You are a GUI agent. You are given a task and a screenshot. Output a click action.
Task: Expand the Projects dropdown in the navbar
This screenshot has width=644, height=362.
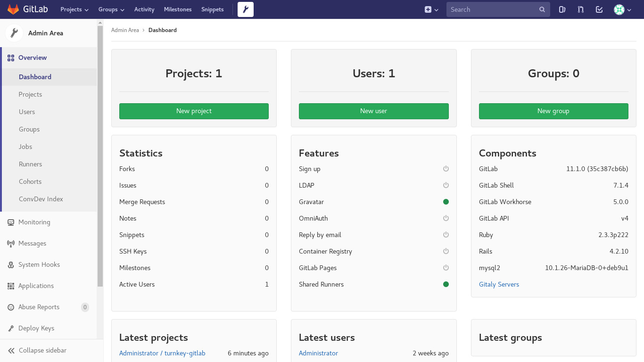pyautogui.click(x=74, y=9)
